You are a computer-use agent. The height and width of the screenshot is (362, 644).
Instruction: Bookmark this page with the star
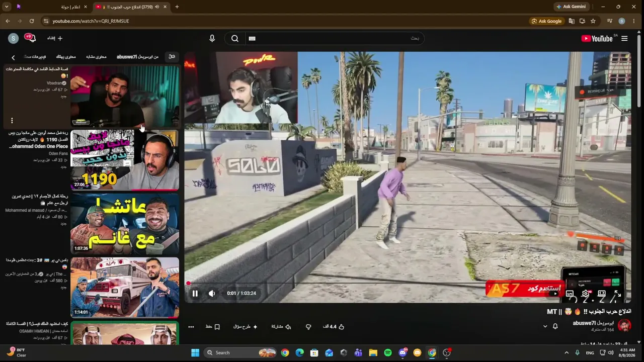[593, 21]
